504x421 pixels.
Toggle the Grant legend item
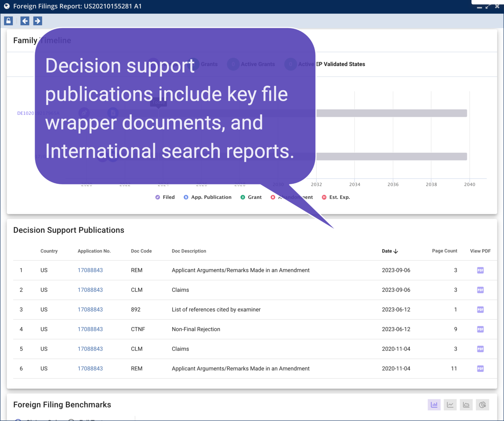point(251,197)
